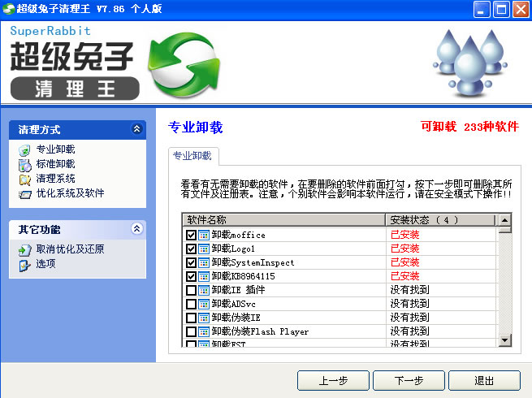Select the 卸载SystemInspect row text
Screen dimensions: 532x398
253,262
